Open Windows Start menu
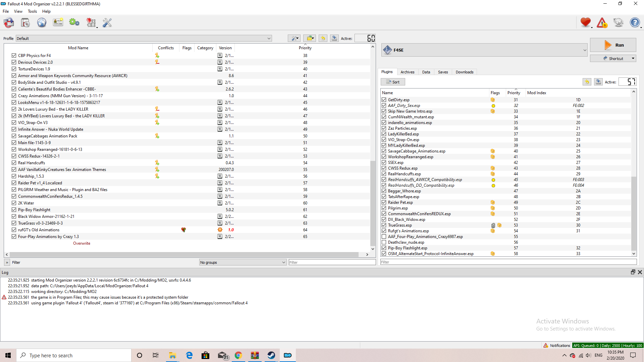This screenshot has height=362, width=644. tap(8, 355)
